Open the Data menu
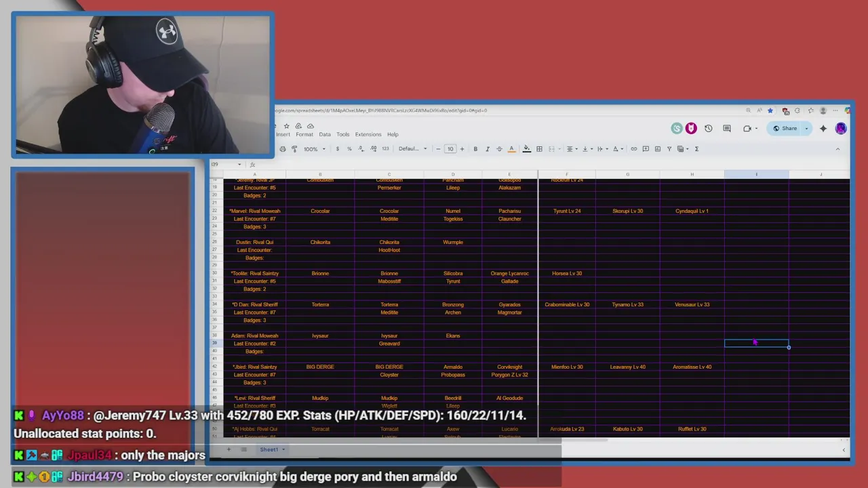This screenshot has height=488, width=868. [x=325, y=134]
